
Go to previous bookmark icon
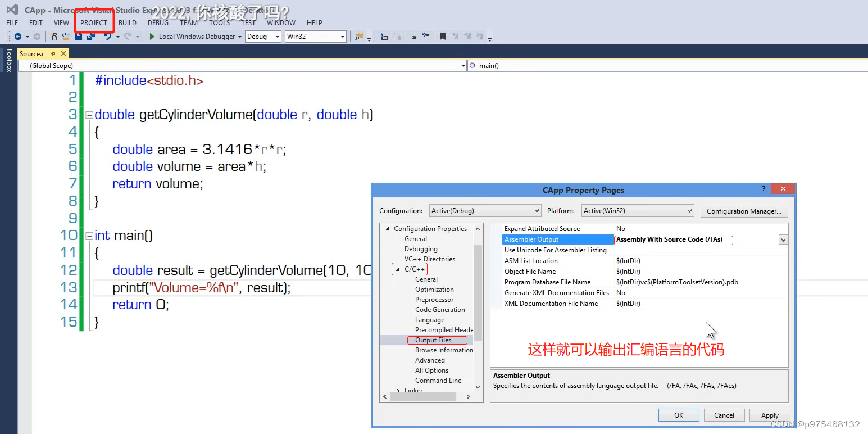(x=455, y=37)
